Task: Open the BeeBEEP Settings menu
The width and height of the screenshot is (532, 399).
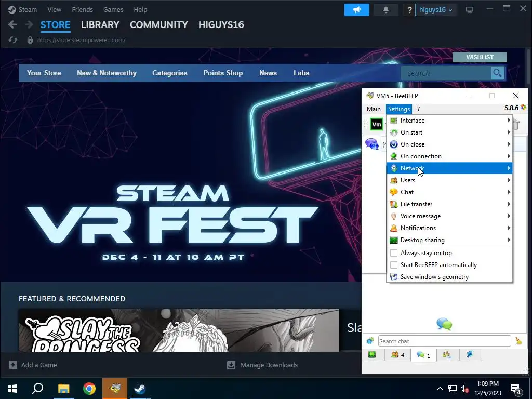Action: coord(399,109)
